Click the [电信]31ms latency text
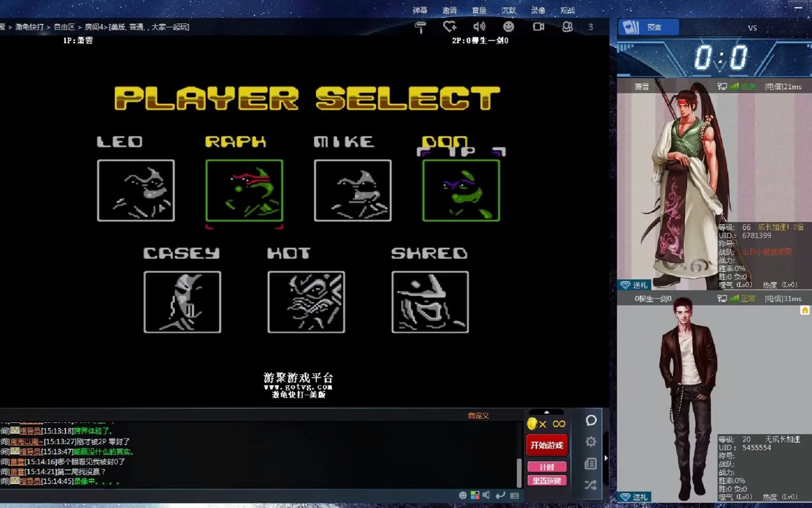The width and height of the screenshot is (812, 508). point(783,299)
